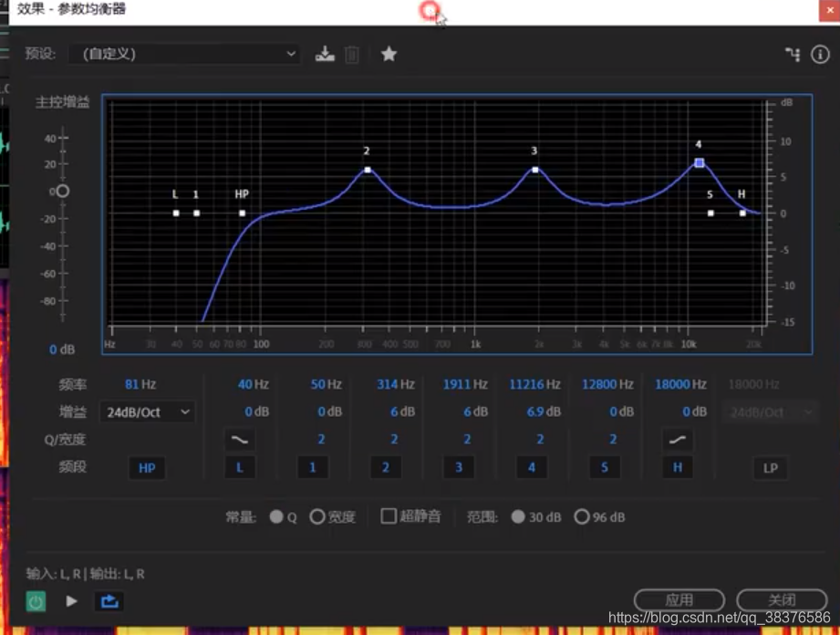Click the 关闭 close button
This screenshot has width=840, height=635.
(x=782, y=599)
